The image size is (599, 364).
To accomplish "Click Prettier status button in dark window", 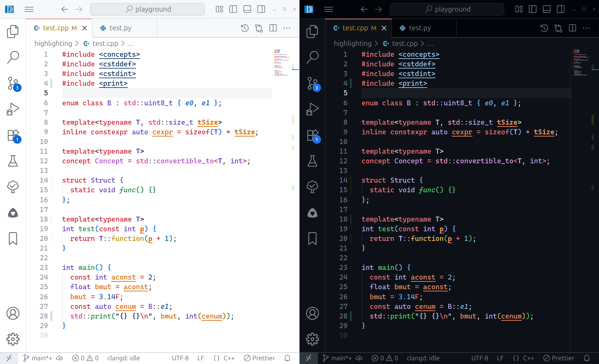I will coord(559,358).
